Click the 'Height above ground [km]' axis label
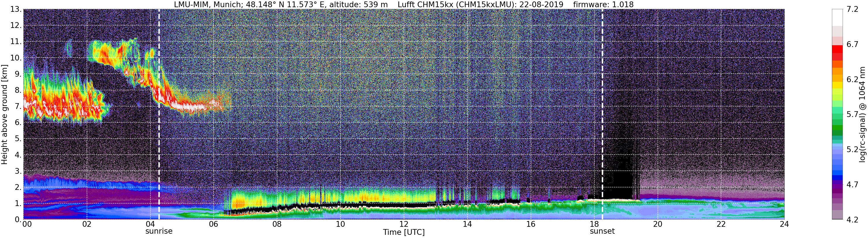 click(x=4, y=114)
